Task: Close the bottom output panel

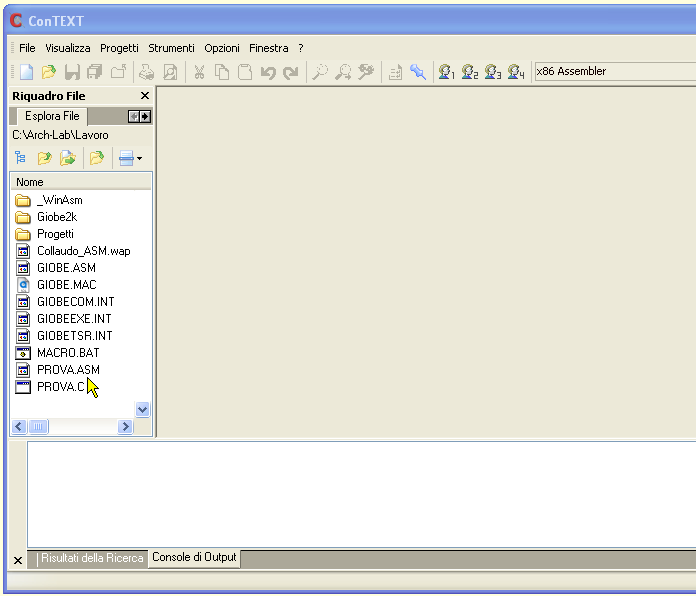Action: pyautogui.click(x=18, y=560)
